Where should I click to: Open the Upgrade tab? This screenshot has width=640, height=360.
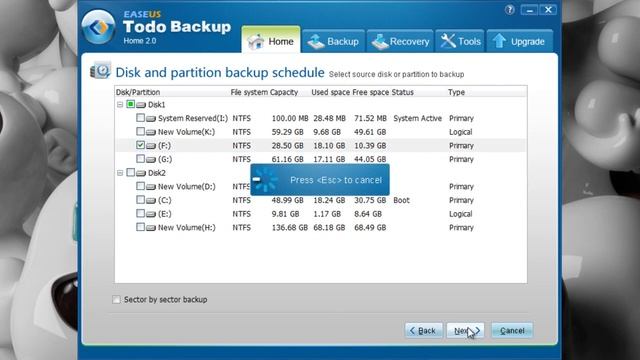coord(520,41)
